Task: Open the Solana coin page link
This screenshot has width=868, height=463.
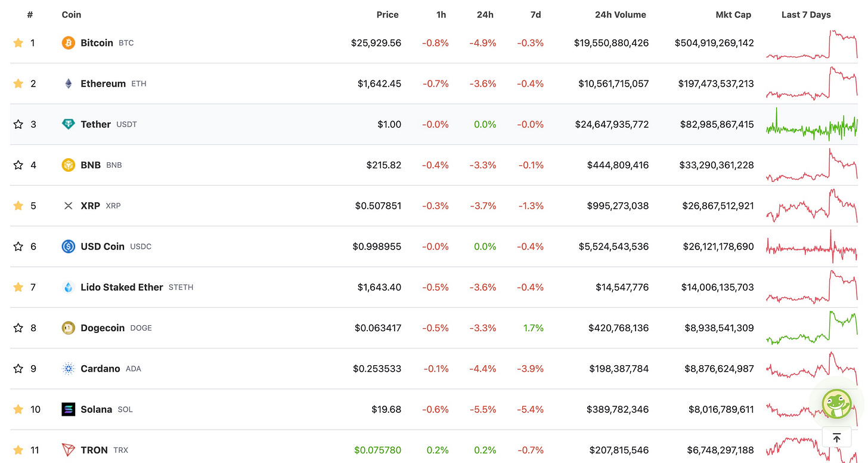Action: pyautogui.click(x=97, y=409)
